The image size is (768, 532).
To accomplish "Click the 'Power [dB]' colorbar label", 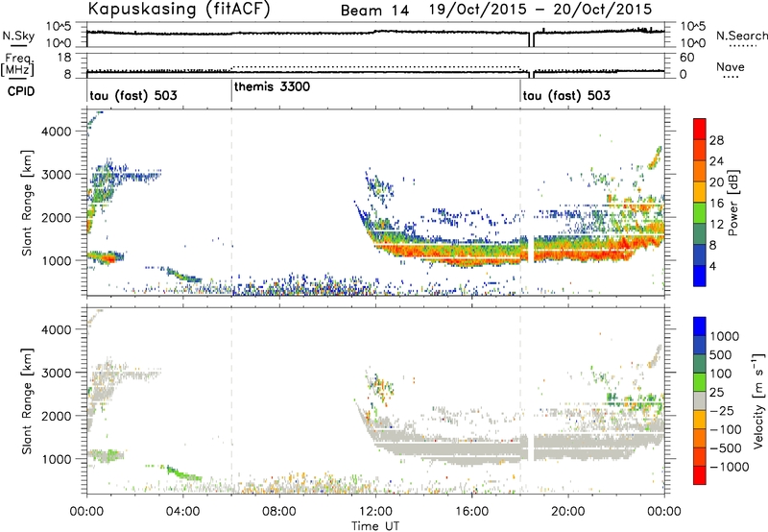I will 733,203.
